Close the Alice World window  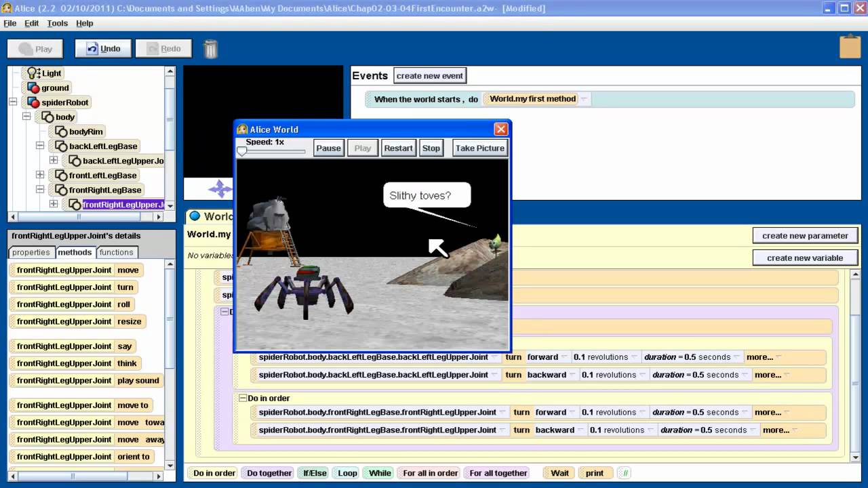500,129
